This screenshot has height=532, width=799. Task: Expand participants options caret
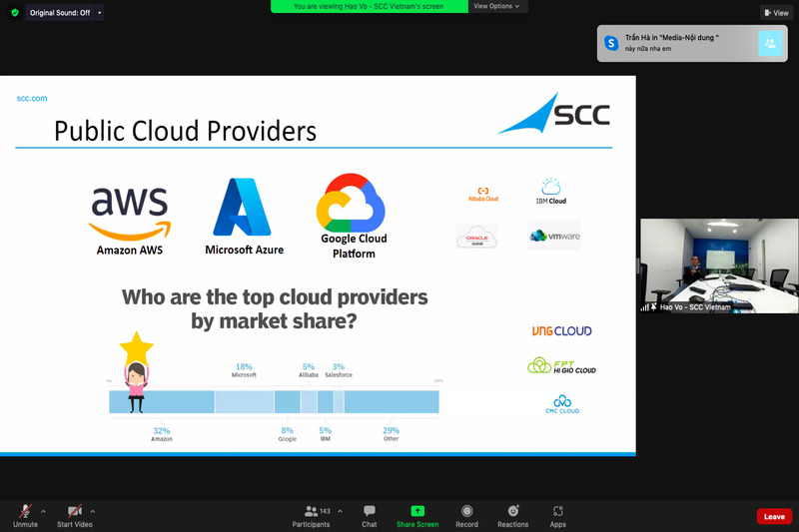click(x=340, y=511)
